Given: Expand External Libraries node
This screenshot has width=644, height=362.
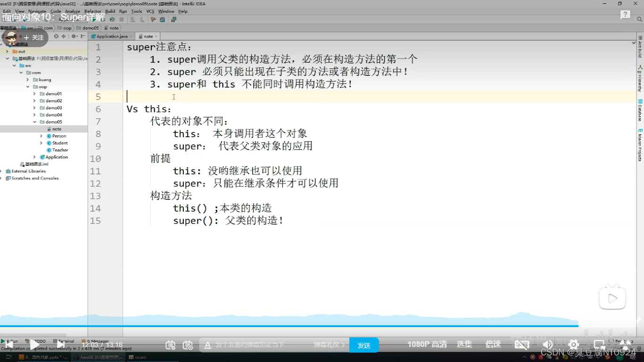Looking at the screenshot, I should [x=1, y=172].
